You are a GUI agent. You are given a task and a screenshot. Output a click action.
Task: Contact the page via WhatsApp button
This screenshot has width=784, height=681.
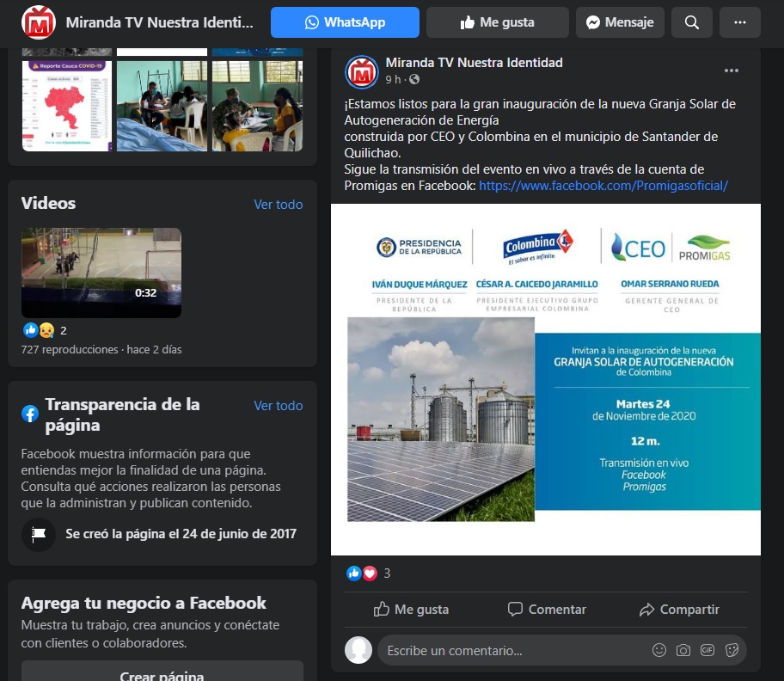tap(345, 22)
